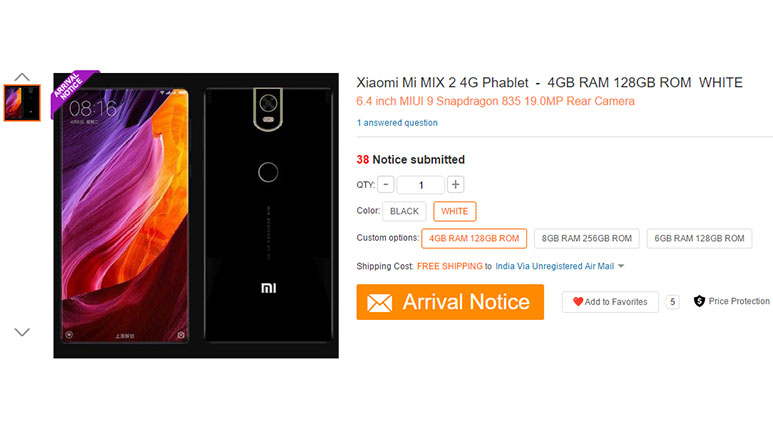Click the Price Protection shield icon

(x=699, y=301)
